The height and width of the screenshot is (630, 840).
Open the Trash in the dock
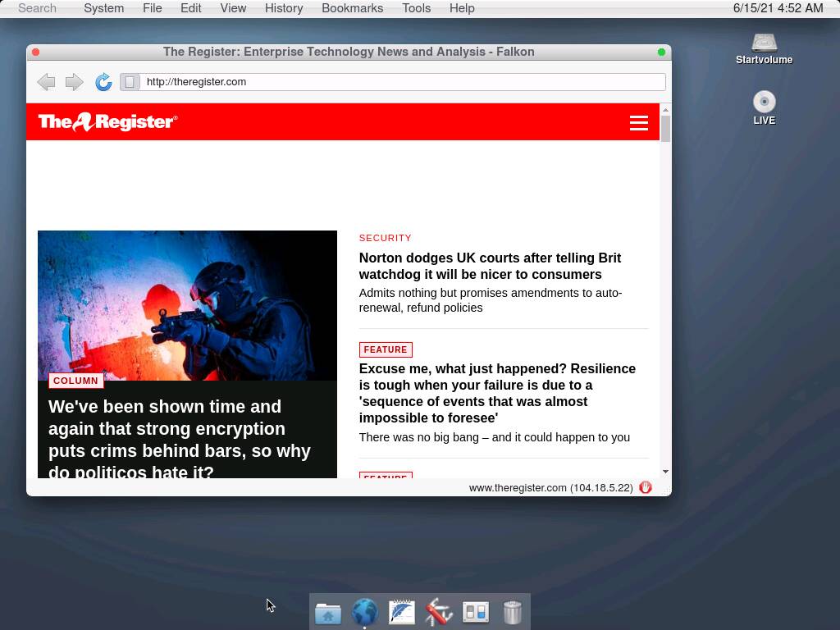pos(513,612)
